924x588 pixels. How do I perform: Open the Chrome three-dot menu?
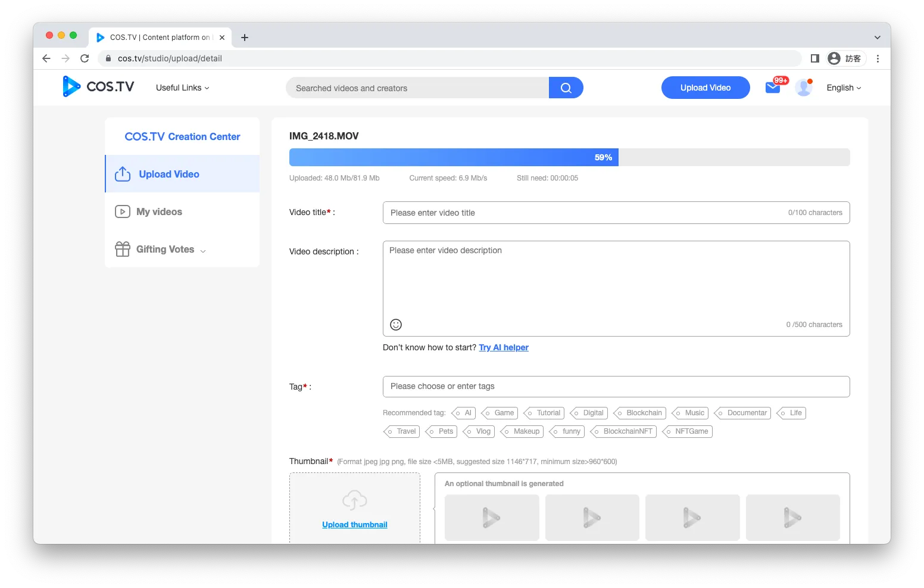pos(878,58)
